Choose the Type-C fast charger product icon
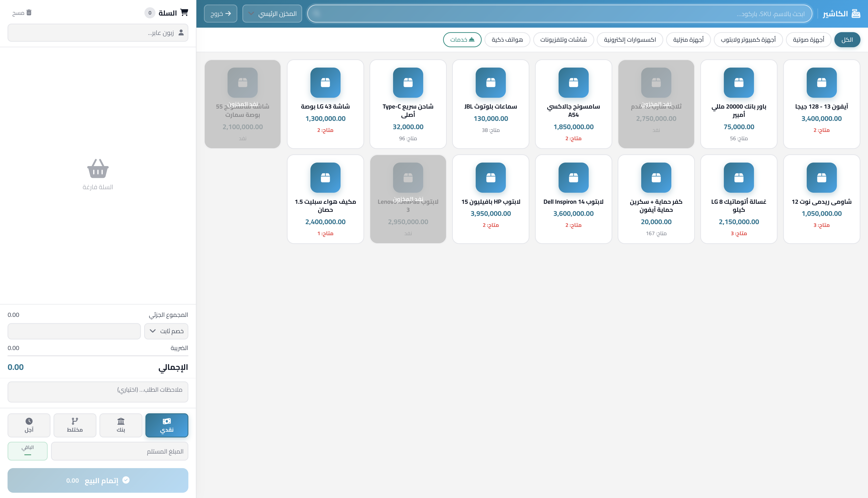The width and height of the screenshot is (868, 498). coord(408,82)
